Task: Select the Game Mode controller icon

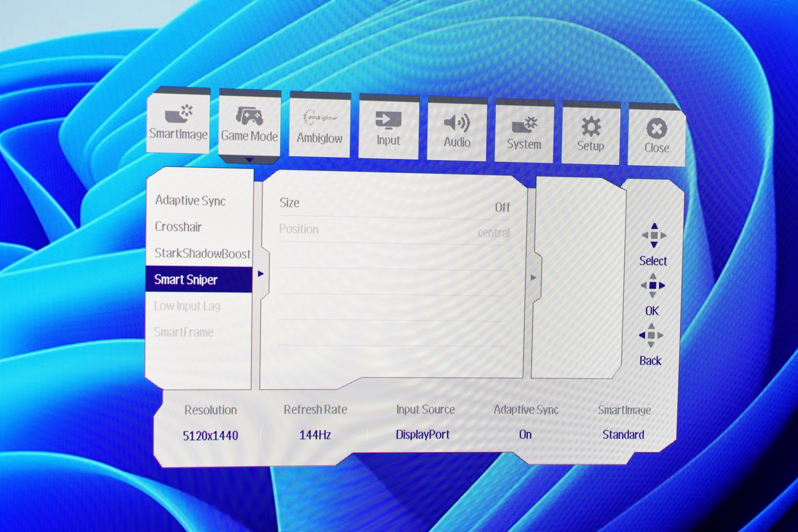Action: pos(249,115)
